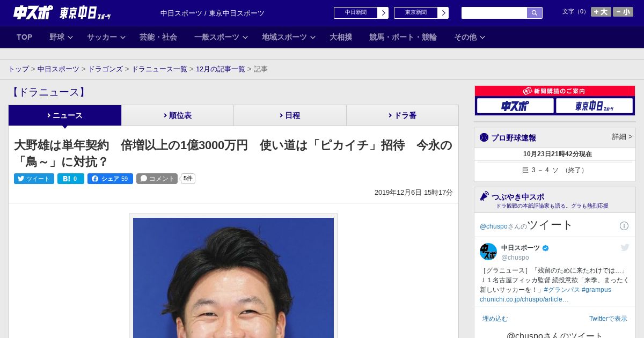Click the Twitter bird icon in tweet
Viewport: 644px width, 338px height.
pyautogui.click(x=625, y=247)
